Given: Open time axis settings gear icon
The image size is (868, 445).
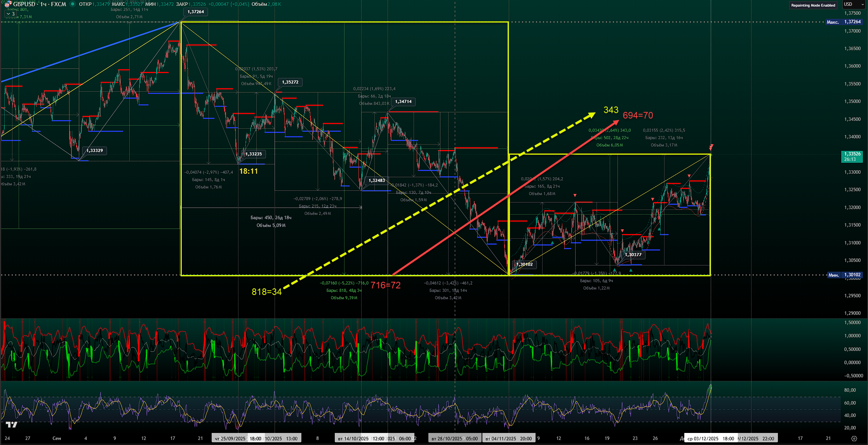Looking at the screenshot, I should coord(854,438).
